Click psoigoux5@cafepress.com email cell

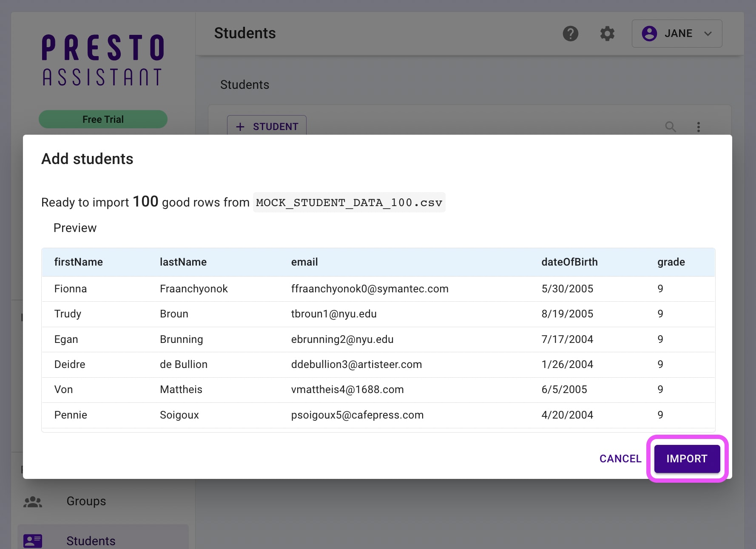click(x=357, y=415)
